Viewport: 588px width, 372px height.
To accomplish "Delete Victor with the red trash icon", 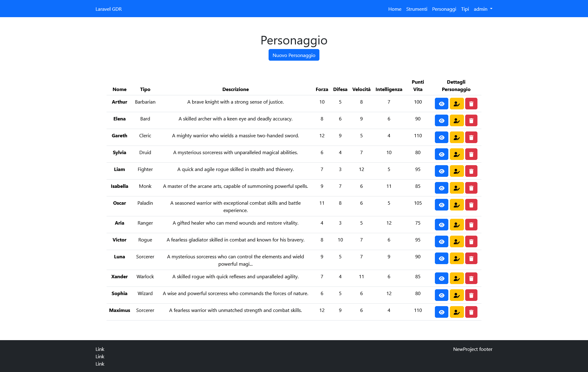I will click(x=471, y=241).
